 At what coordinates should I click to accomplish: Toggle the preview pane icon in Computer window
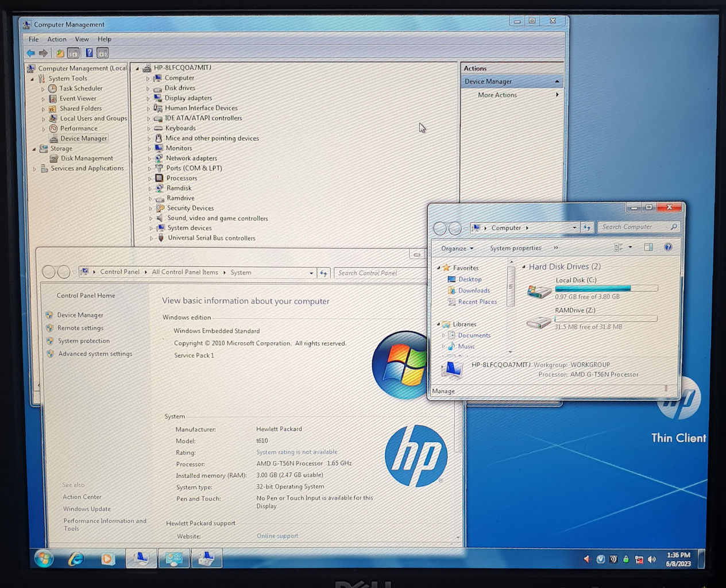(648, 247)
